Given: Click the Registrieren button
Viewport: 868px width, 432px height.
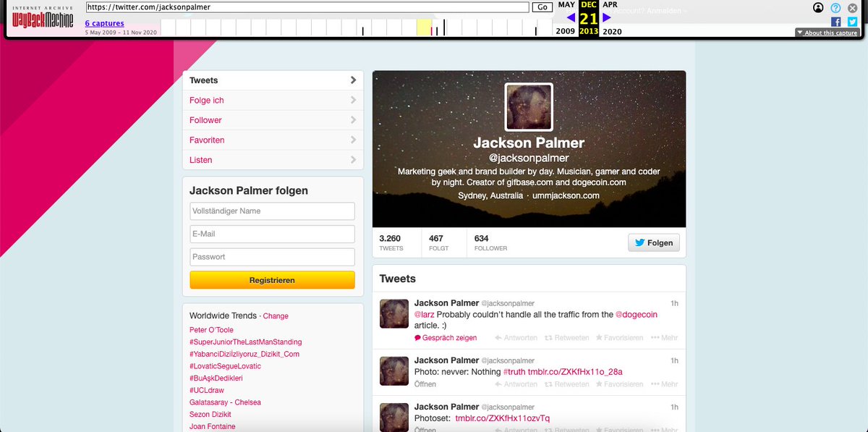Looking at the screenshot, I should coord(272,280).
